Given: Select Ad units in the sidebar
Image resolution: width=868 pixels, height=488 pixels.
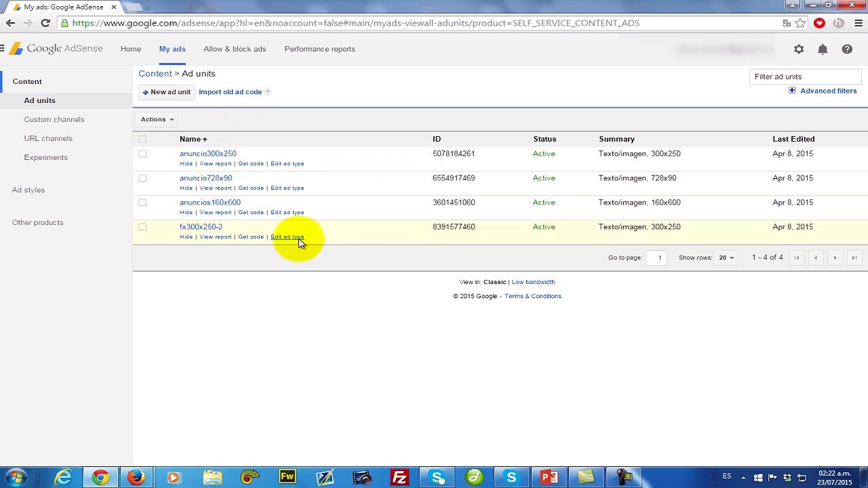Looking at the screenshot, I should coord(39,100).
